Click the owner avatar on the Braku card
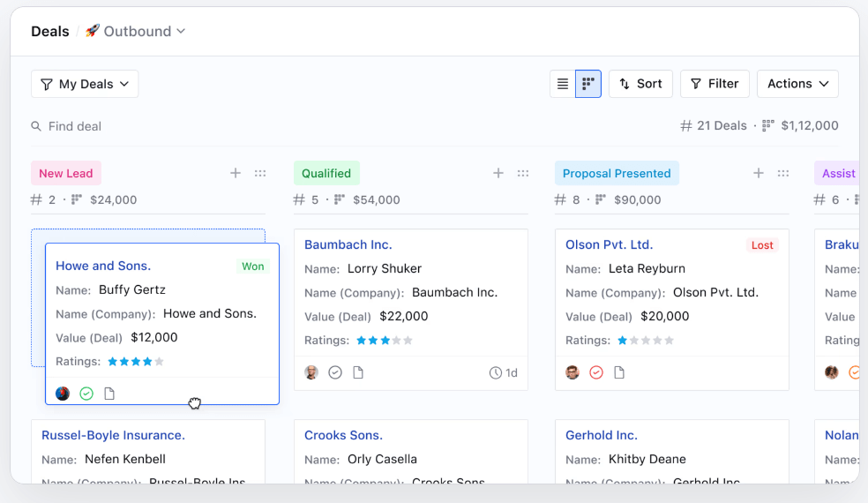868x503 pixels. (x=832, y=372)
